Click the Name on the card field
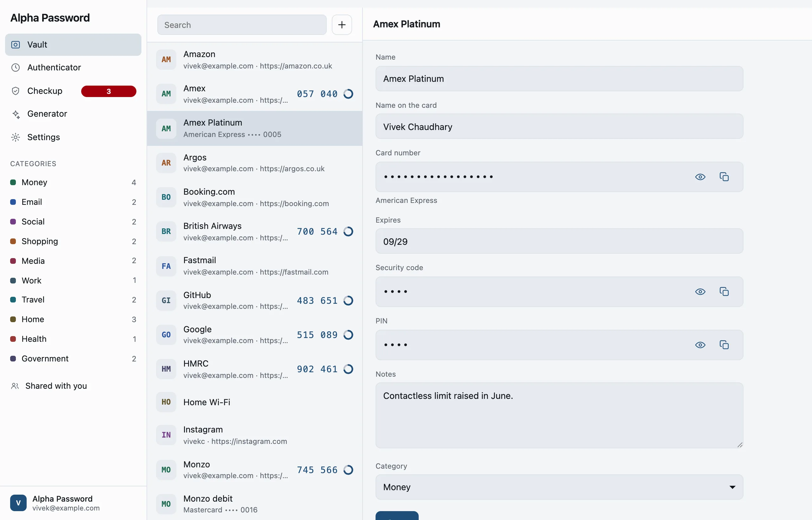 [x=559, y=126]
